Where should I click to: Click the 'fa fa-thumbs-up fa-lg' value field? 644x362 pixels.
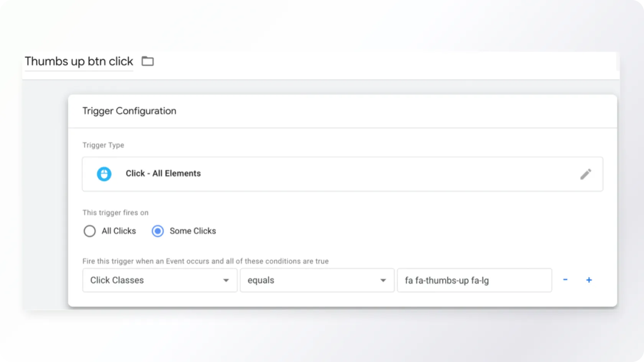coord(474,280)
